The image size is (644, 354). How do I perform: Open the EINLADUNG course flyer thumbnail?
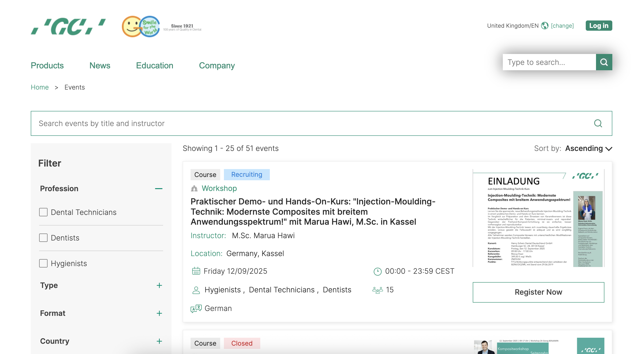[x=538, y=218]
